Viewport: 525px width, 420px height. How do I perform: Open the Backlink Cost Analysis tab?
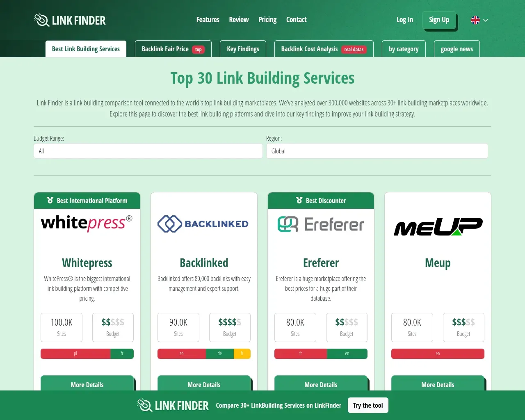coord(324,49)
